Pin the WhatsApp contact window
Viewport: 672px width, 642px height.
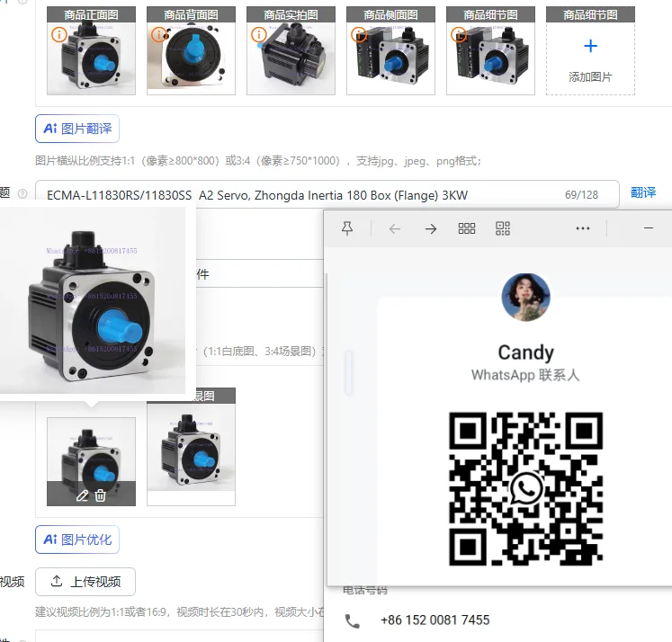[x=347, y=228]
